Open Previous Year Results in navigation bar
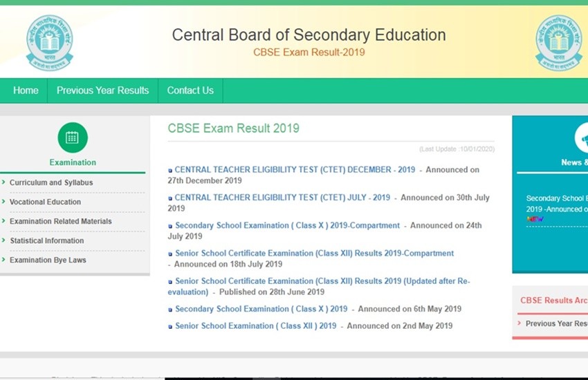This screenshot has height=380, width=588. pyautogui.click(x=102, y=91)
